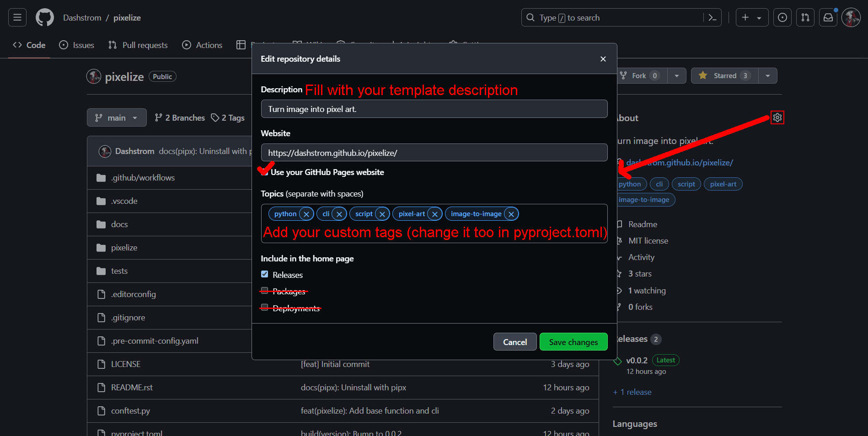This screenshot has width=868, height=436.
Task: Open the README.rst file
Action: click(x=132, y=388)
